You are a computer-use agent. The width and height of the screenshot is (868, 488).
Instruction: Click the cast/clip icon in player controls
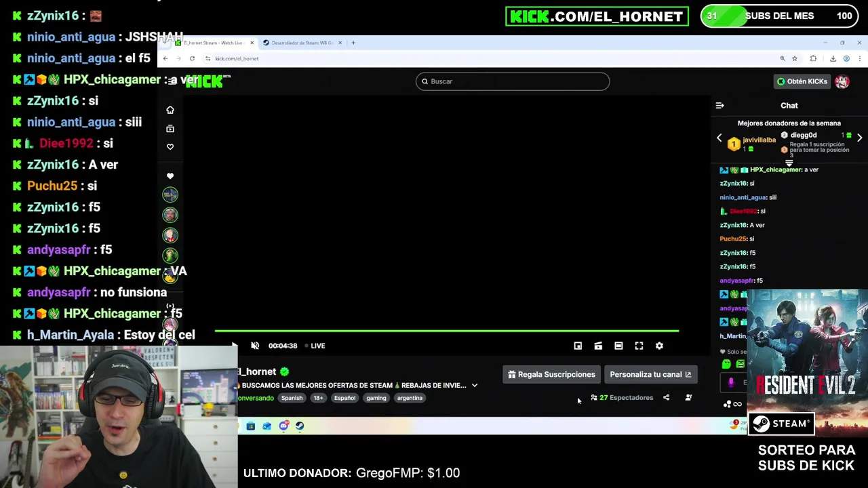pyautogui.click(x=598, y=346)
